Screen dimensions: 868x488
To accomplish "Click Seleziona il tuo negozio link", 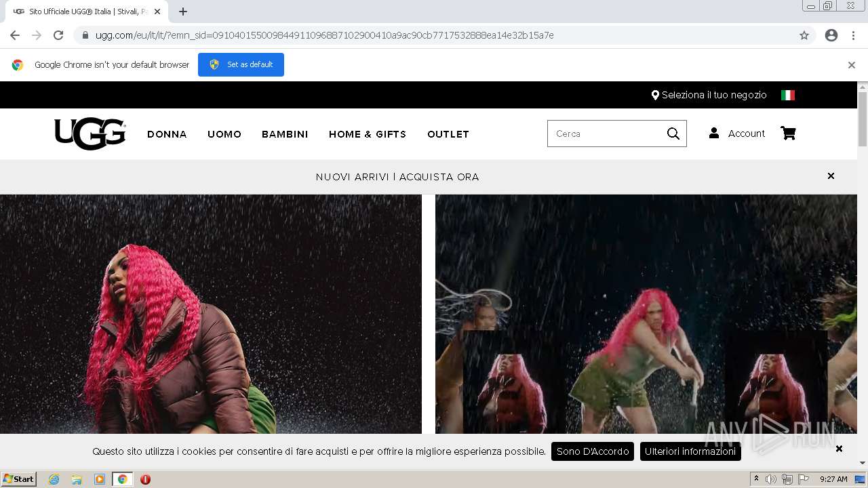I will (714, 95).
